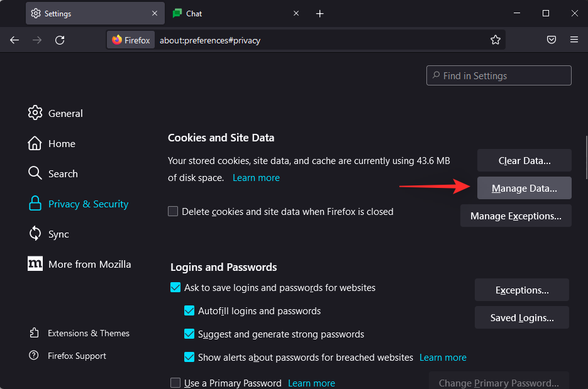
Task: Open the General settings category
Action: [65, 114]
